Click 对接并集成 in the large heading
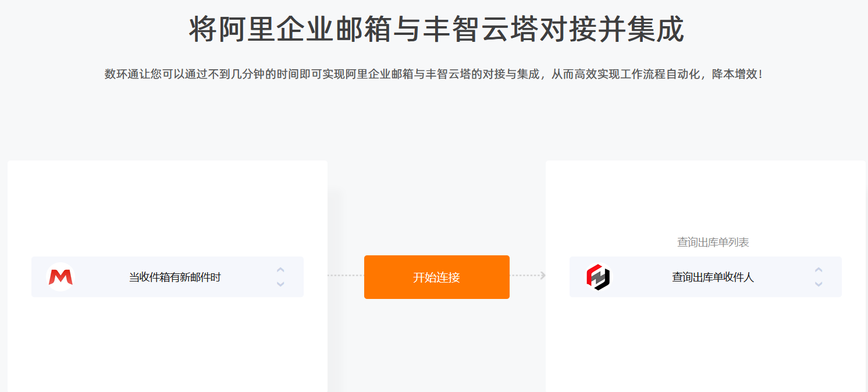This screenshot has height=392, width=868. click(x=611, y=30)
